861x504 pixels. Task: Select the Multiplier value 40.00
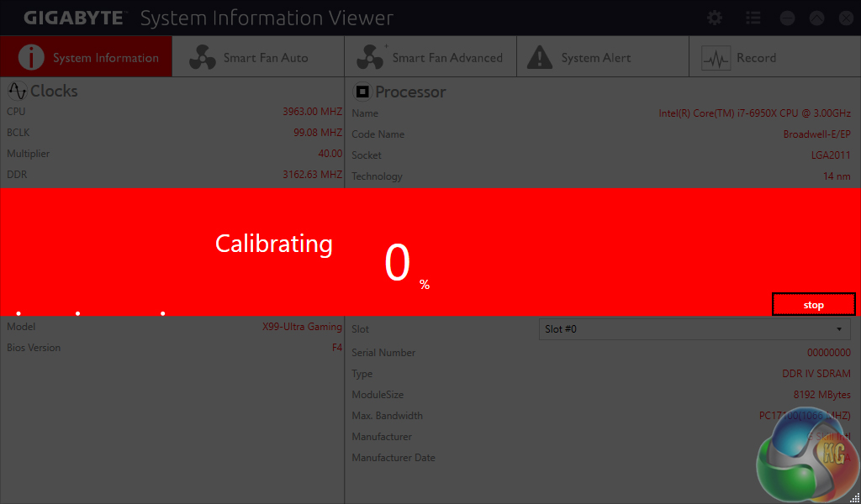click(x=330, y=154)
